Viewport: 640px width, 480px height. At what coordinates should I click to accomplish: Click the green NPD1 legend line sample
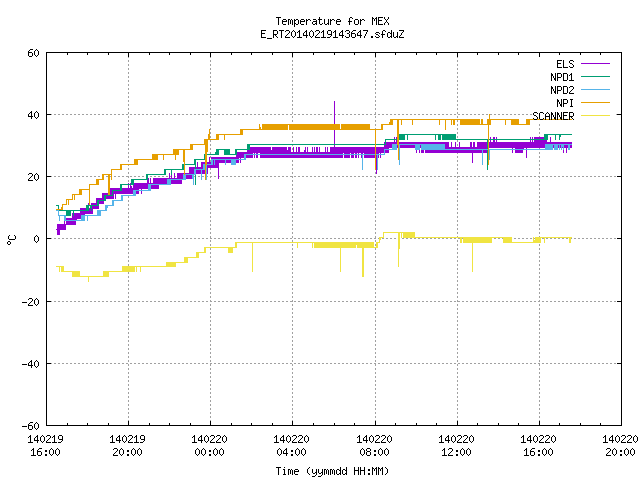click(x=595, y=77)
